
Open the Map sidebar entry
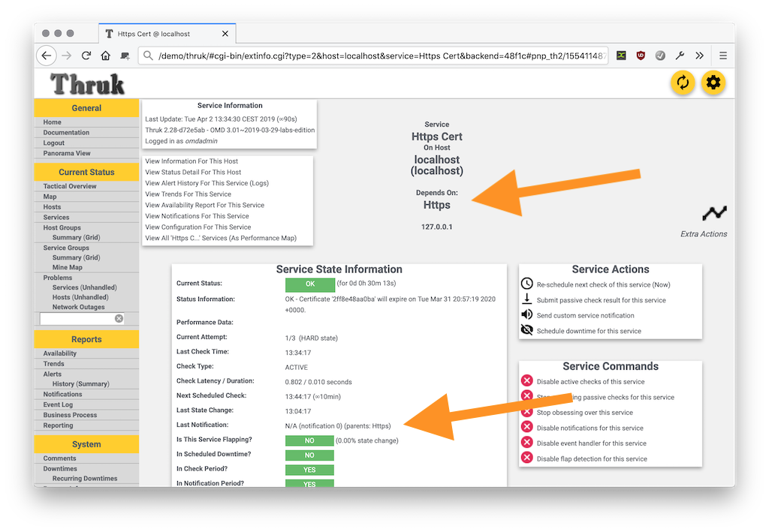tap(50, 197)
